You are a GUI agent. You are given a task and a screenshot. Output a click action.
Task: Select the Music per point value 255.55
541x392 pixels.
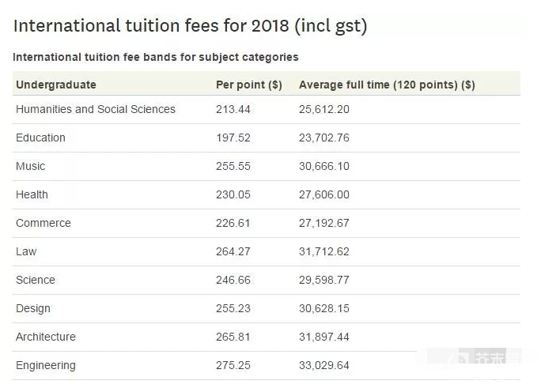(233, 166)
